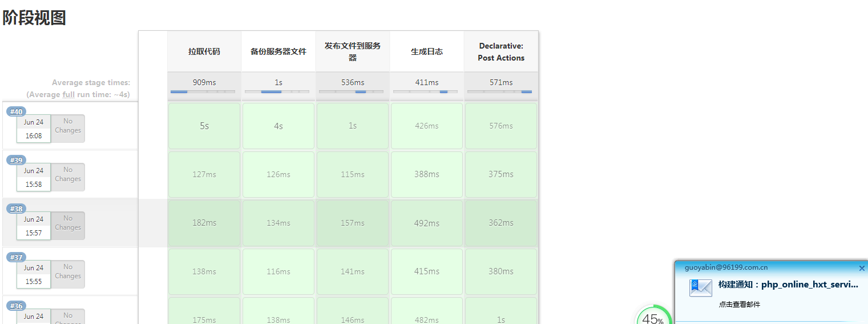Open build #39 badge

[x=16, y=160]
